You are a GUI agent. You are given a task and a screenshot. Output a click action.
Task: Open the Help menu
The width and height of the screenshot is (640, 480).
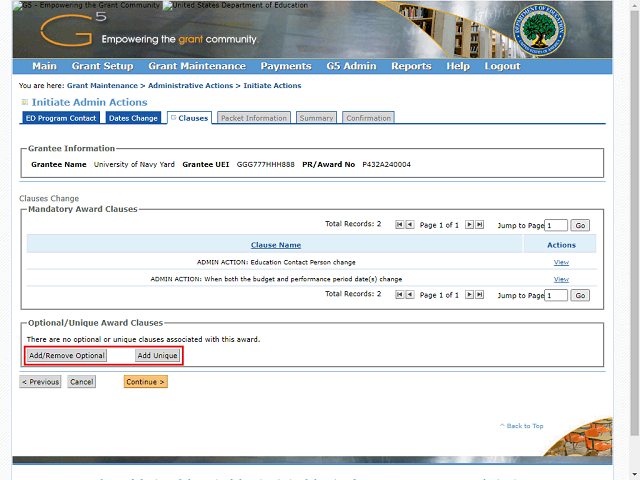click(x=458, y=66)
